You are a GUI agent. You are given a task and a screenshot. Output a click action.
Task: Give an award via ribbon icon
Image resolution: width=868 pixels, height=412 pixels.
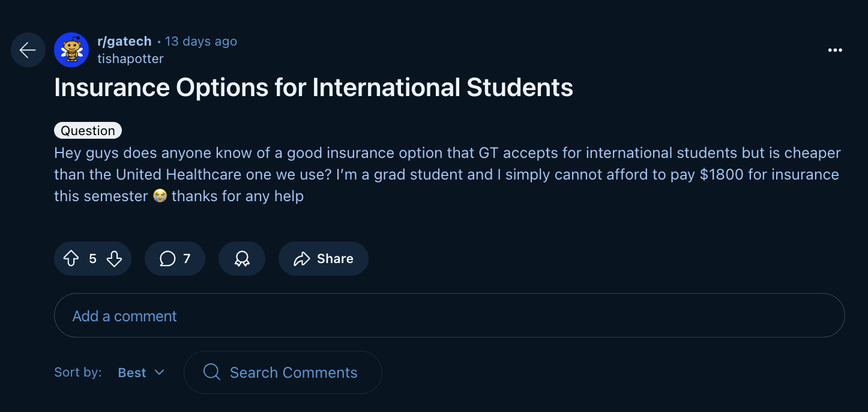242,259
